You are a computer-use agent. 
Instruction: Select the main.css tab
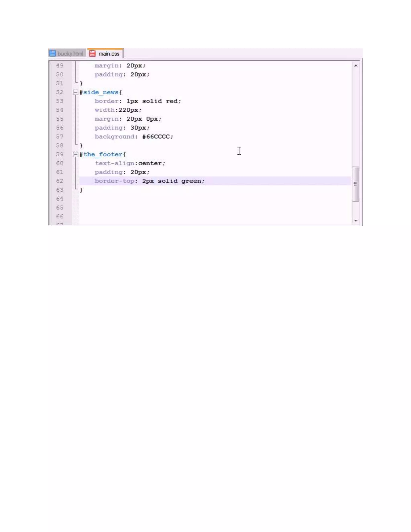[x=105, y=53]
